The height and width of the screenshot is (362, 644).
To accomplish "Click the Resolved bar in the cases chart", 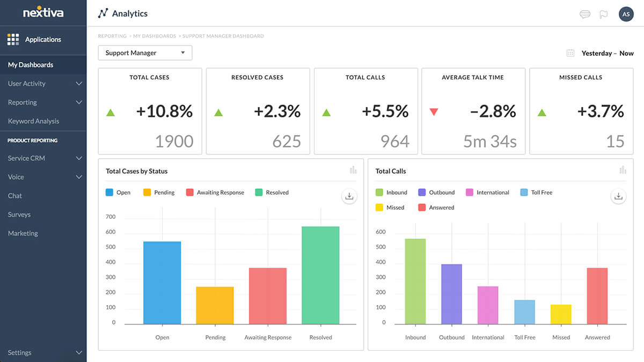I will click(x=320, y=274).
